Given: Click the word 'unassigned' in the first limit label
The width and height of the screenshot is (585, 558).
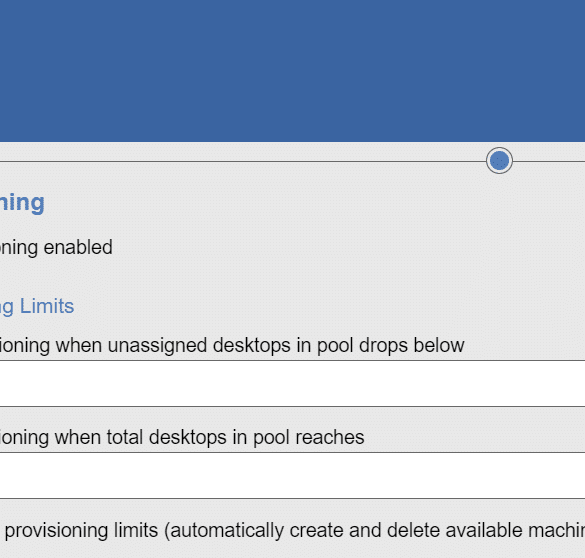Looking at the screenshot, I should pos(157,345).
